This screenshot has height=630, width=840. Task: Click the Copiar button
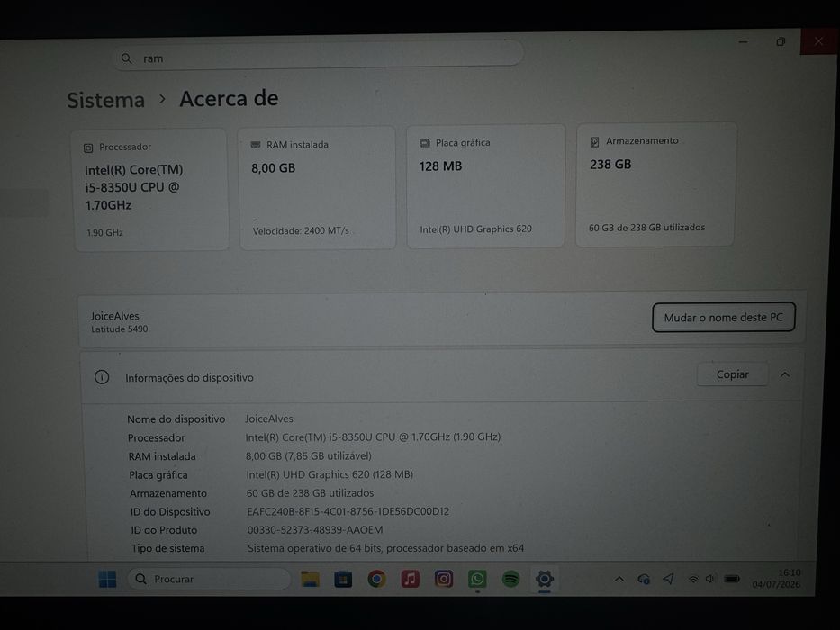pyautogui.click(x=732, y=374)
